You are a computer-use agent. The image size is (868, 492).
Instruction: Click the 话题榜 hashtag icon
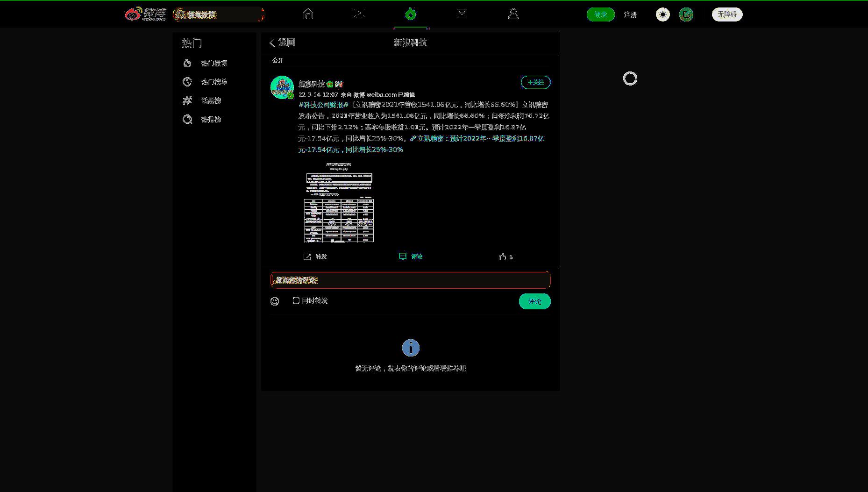pos(187,100)
